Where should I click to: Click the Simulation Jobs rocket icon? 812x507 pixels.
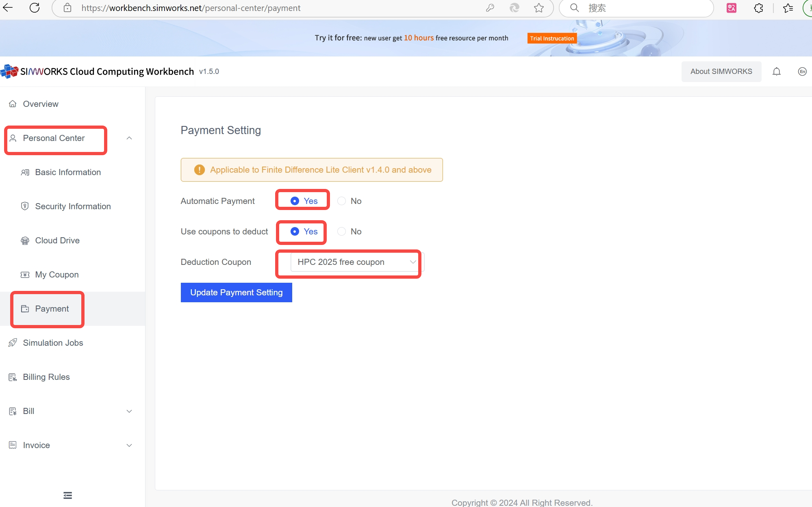[x=13, y=342]
